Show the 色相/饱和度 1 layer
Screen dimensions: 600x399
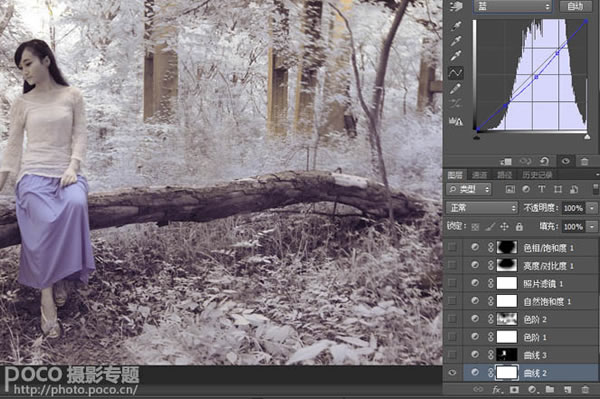(452, 248)
